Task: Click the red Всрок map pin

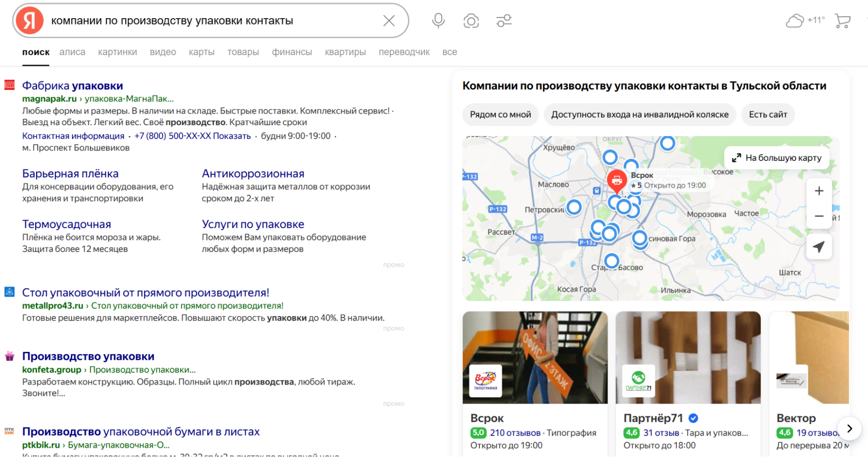Action: [617, 181]
